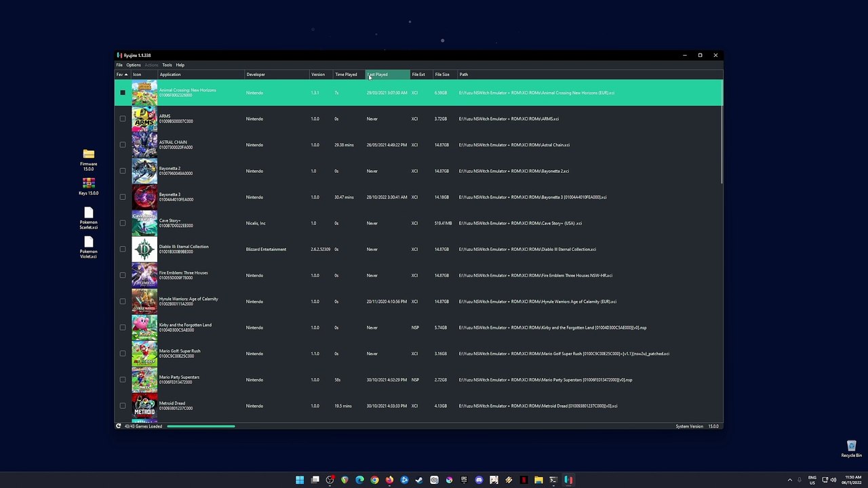Open the Tools menu
868x488 pixels.
pos(167,65)
